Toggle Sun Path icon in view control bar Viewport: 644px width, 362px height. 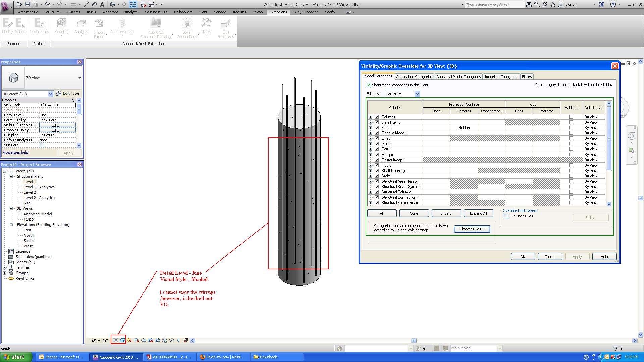[129, 340]
